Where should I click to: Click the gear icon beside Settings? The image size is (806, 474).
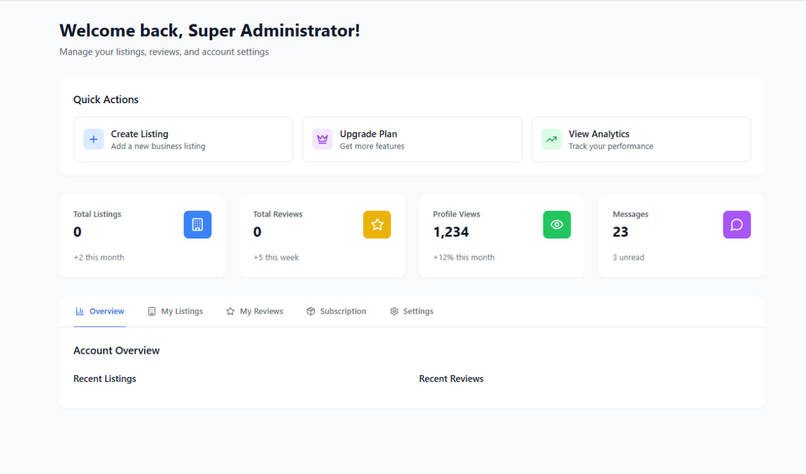[x=394, y=311]
